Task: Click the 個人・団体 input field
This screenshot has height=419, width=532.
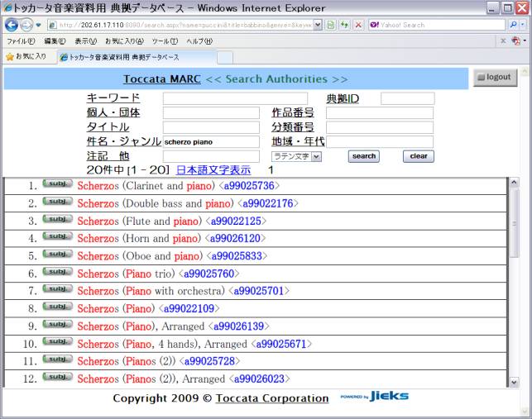Action: click(x=211, y=113)
